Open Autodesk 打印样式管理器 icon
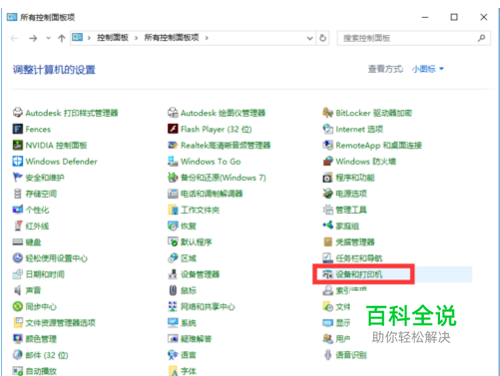The image size is (500, 376). pyautogui.click(x=18, y=113)
